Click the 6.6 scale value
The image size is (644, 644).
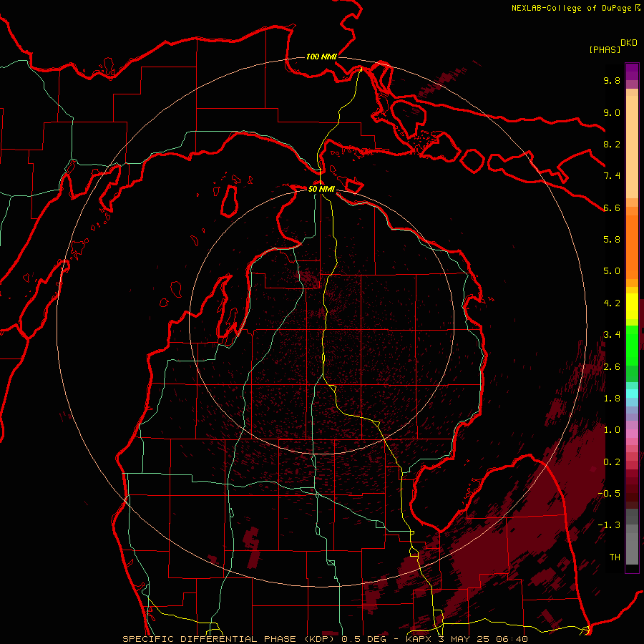coord(612,208)
